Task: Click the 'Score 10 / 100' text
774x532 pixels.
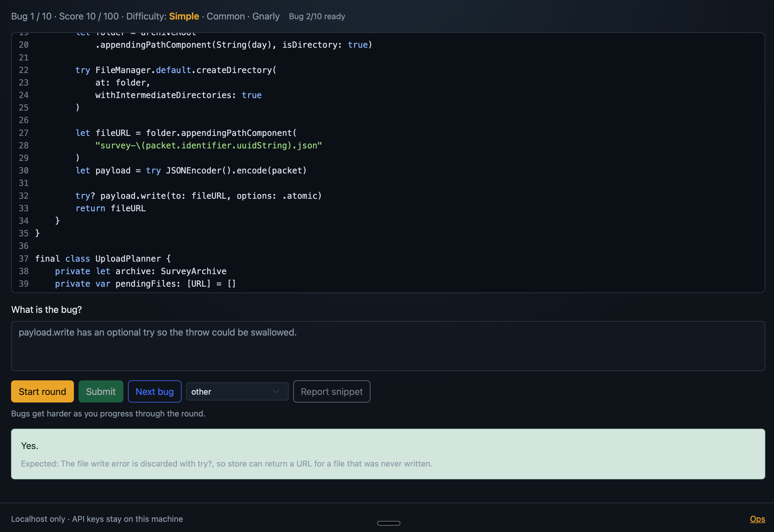Action: tap(89, 16)
